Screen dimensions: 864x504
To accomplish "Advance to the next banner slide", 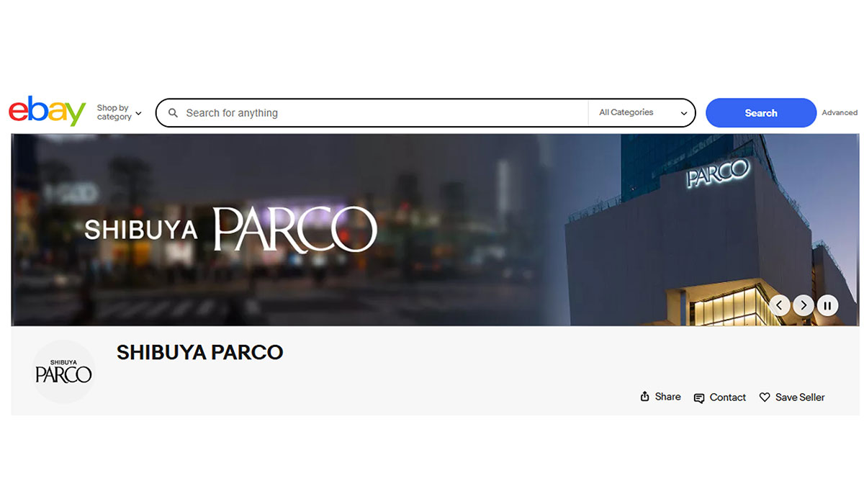I will coord(804,305).
